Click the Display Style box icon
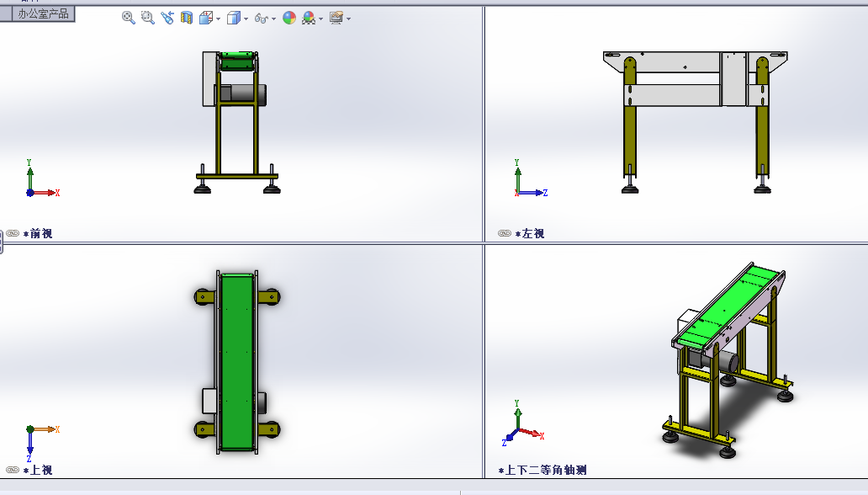The image size is (868, 495). tap(234, 18)
